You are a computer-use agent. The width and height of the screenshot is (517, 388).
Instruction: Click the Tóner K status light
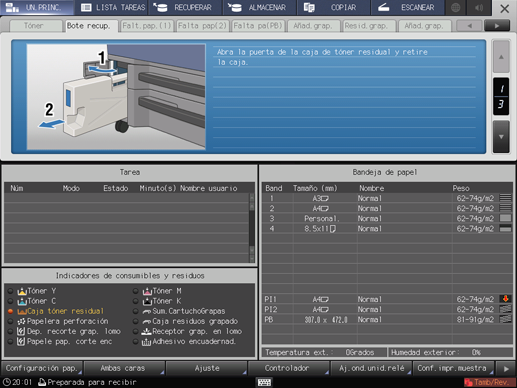click(x=135, y=301)
